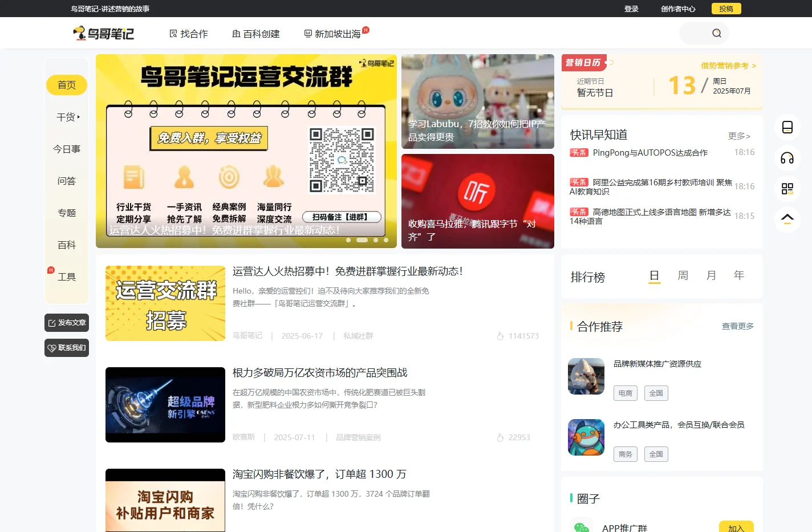Open 问答 in the sidebar
This screenshot has height=532, width=812.
67,181
